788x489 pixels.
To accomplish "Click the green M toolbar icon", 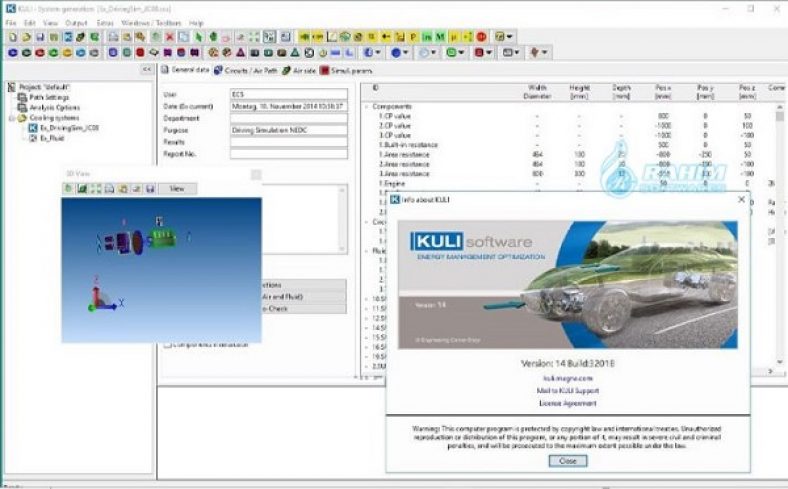I will pos(440,37).
